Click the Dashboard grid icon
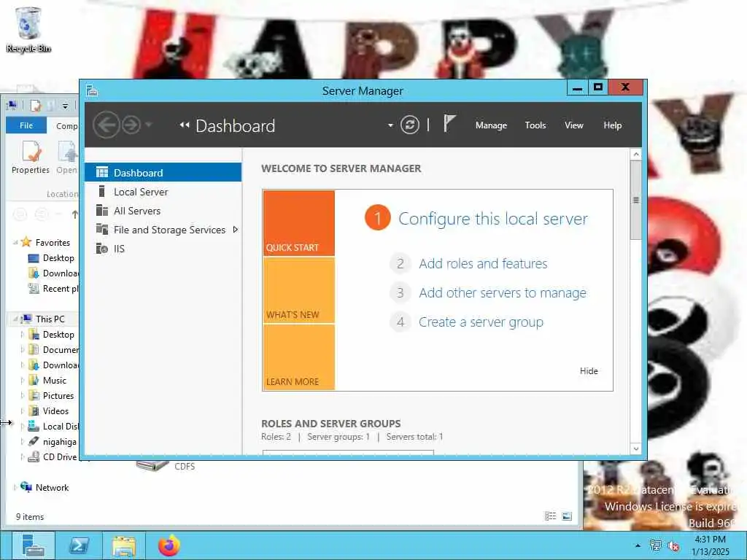The width and height of the screenshot is (747, 560). (x=102, y=172)
